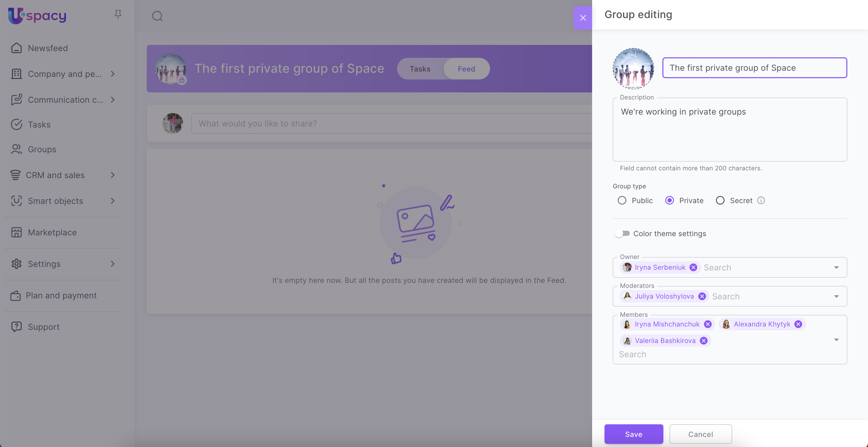The width and height of the screenshot is (868, 447).
Task: Open the Marketplace sidebar icon
Action: point(16,232)
